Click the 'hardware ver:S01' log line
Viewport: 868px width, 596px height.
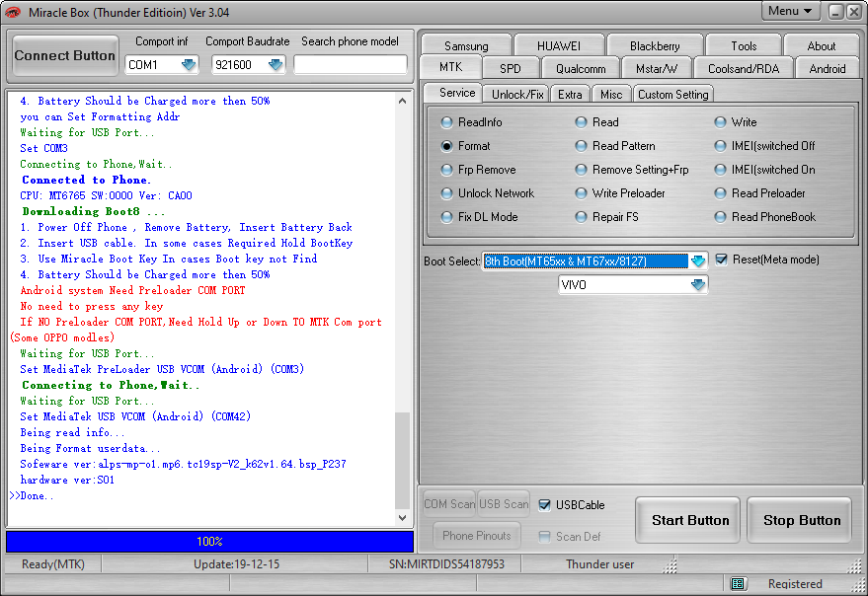pyautogui.click(x=67, y=480)
